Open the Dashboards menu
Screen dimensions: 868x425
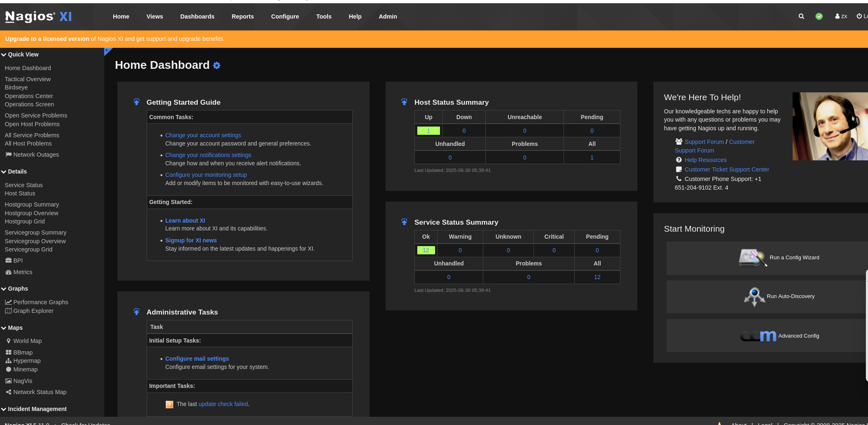coord(197,16)
